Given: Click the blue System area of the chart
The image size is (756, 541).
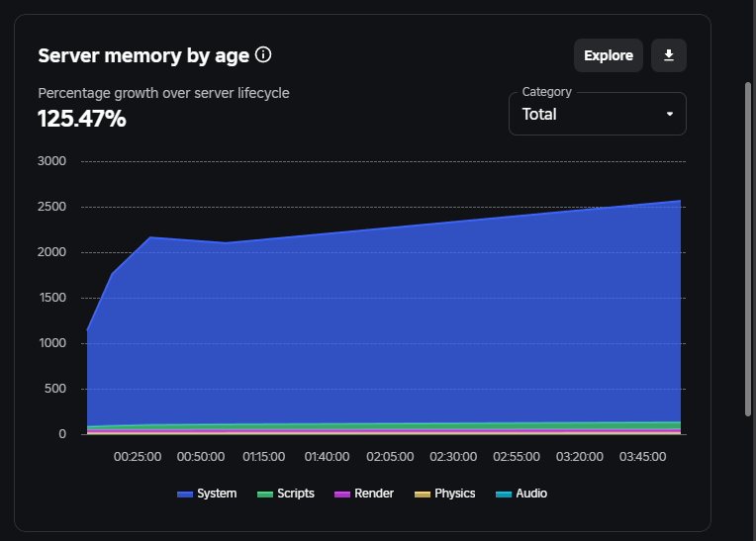Looking at the screenshot, I should coord(384,327).
